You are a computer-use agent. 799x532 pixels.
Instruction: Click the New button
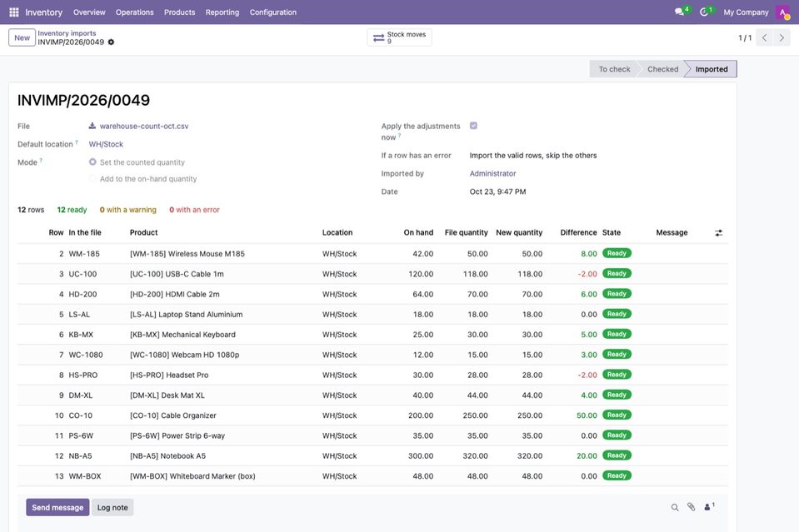pyautogui.click(x=22, y=37)
